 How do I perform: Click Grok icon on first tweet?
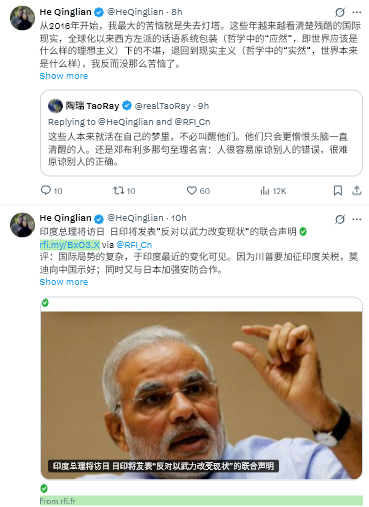point(340,13)
